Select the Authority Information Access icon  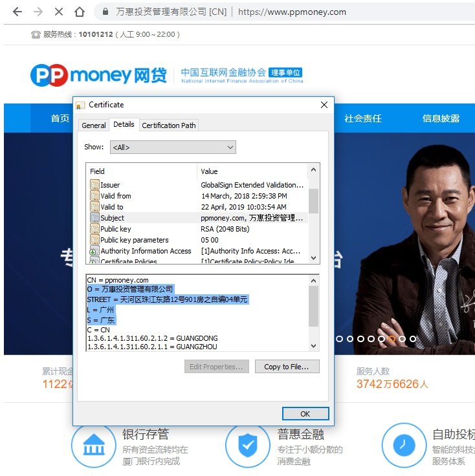pos(94,250)
